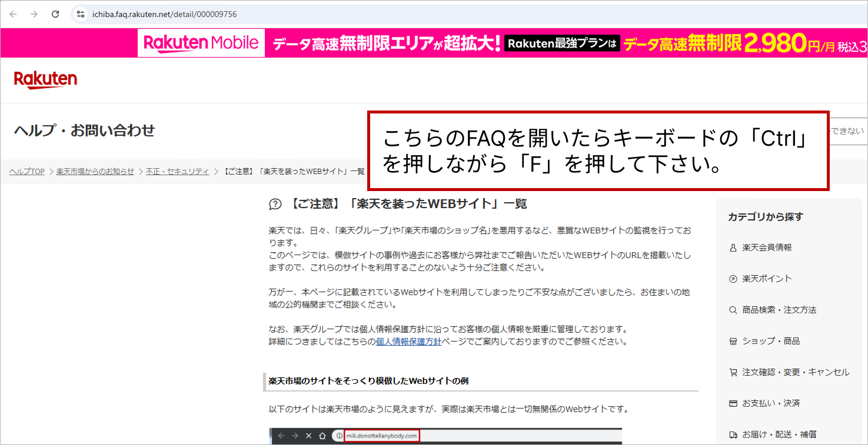The image size is (868, 445).
Task: Open site information icon in address bar
Action: coord(81,14)
